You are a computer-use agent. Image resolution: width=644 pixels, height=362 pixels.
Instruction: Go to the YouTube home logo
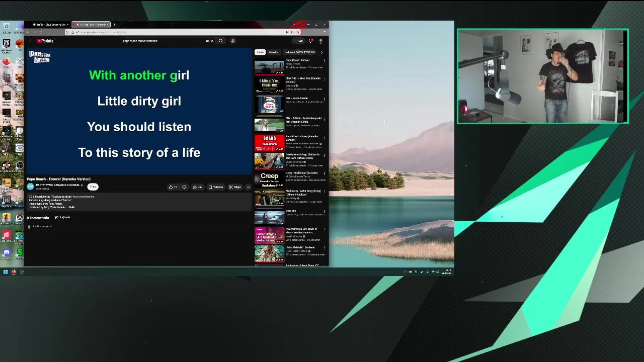45,41
